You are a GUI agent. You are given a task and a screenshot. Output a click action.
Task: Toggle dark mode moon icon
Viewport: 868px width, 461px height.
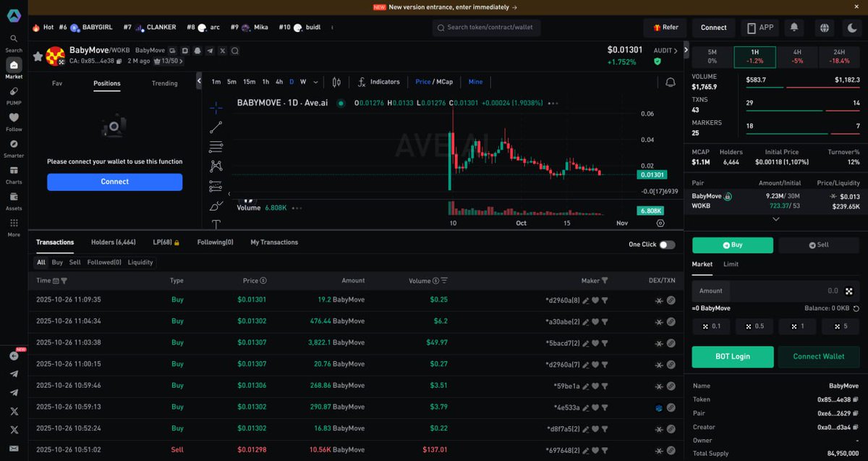(853, 28)
